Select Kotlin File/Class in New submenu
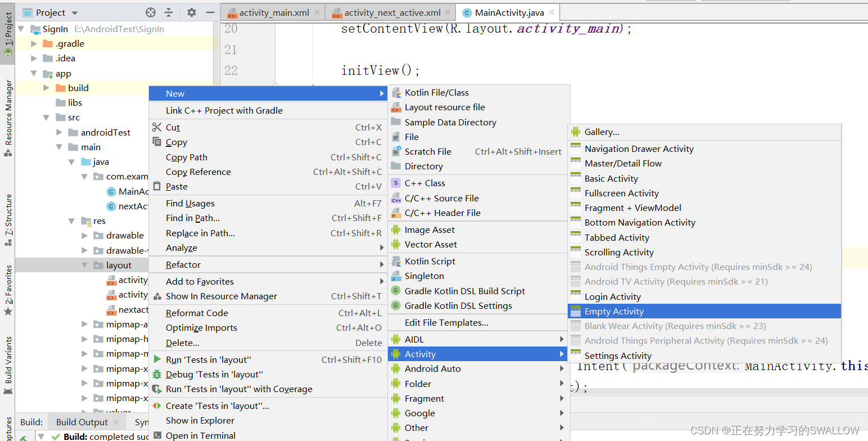Viewport: 868px width, 441px height. pos(479,92)
